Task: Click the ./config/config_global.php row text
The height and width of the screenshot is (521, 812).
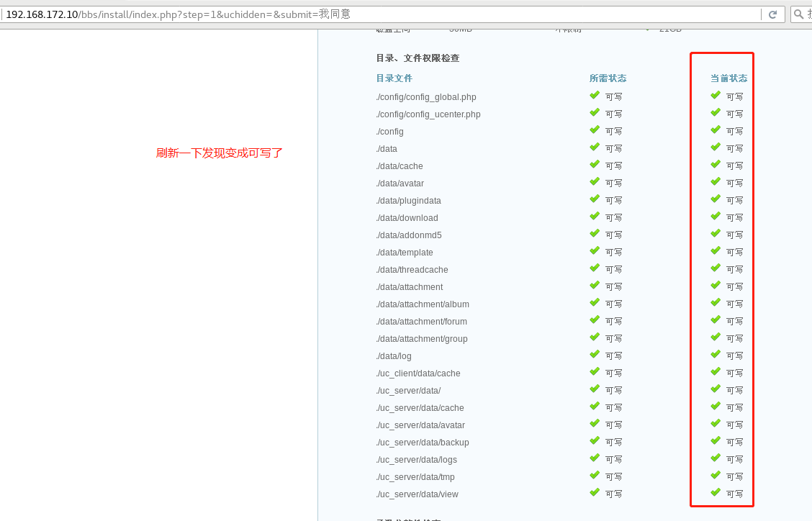Action: click(426, 97)
